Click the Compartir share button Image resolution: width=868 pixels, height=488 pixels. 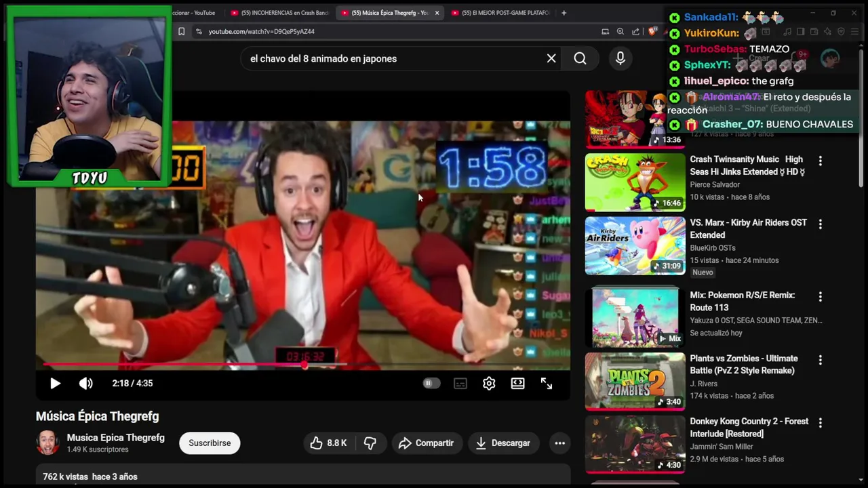click(427, 443)
